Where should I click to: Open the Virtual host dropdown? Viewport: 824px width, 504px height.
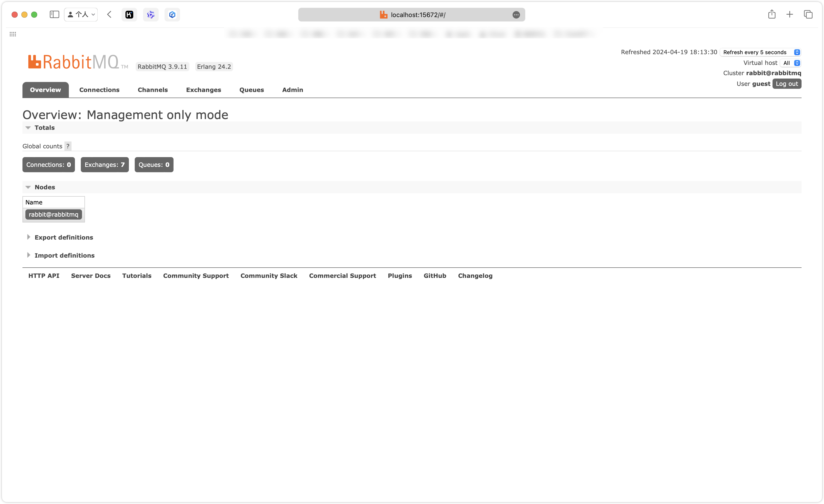tap(791, 63)
